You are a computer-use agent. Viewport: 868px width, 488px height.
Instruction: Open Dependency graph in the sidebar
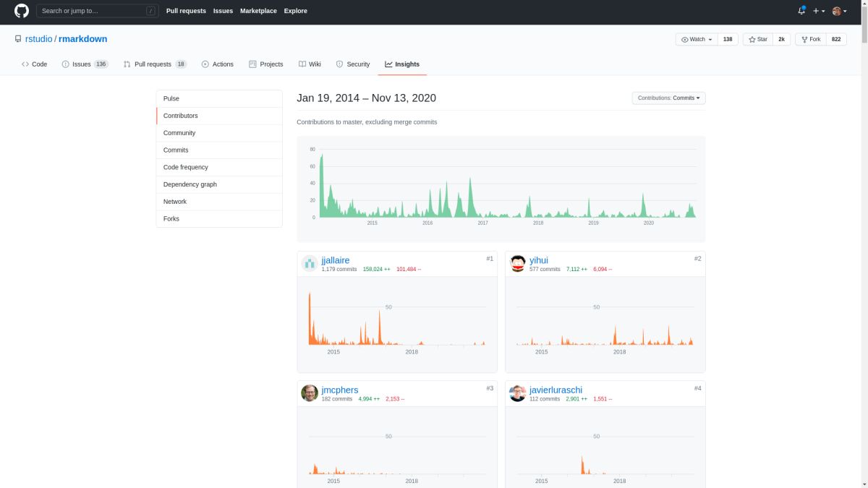pos(219,184)
